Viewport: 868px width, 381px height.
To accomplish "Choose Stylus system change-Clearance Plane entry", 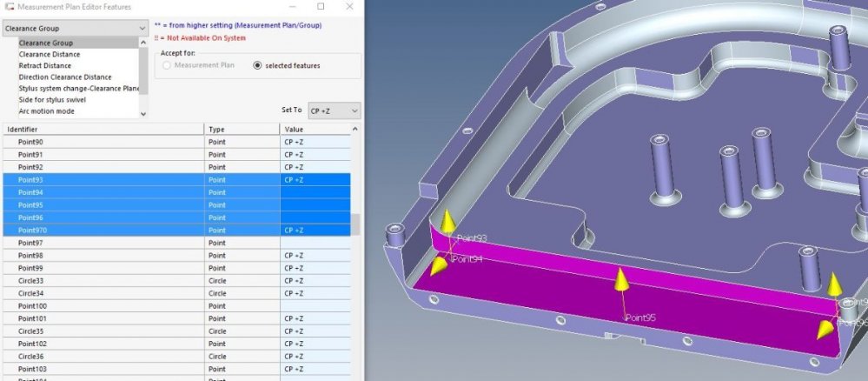I will tap(78, 88).
